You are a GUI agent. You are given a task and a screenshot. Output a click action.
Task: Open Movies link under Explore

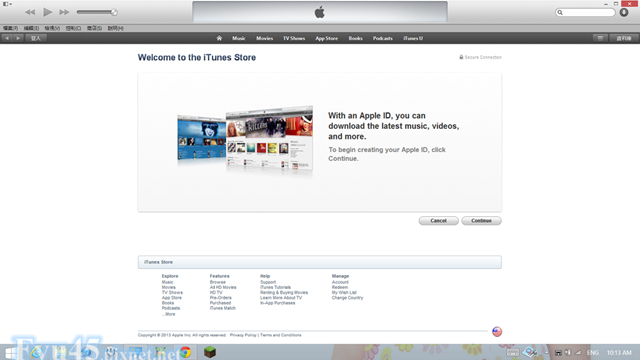point(169,287)
